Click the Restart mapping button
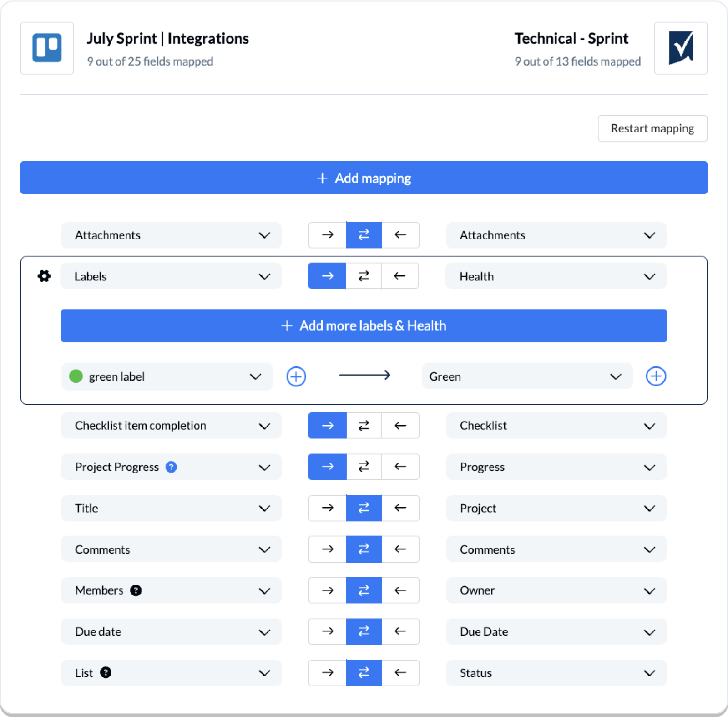This screenshot has width=728, height=717. point(652,128)
